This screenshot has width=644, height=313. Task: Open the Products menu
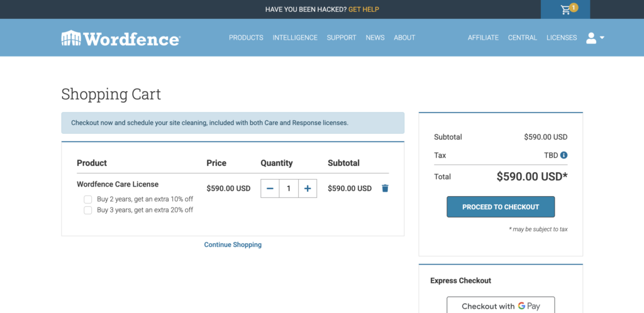click(x=246, y=38)
